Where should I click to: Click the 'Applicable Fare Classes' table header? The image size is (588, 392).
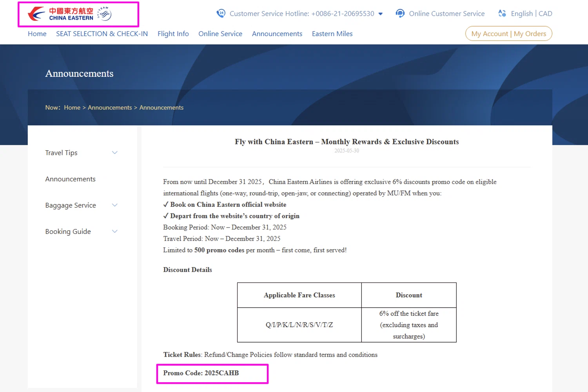[x=299, y=295]
